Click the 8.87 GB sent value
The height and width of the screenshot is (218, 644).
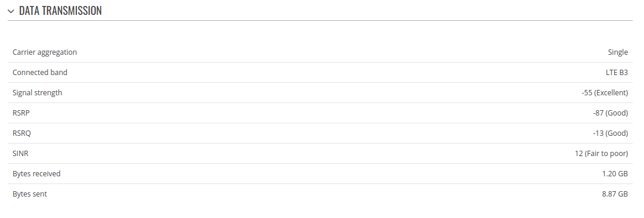tap(615, 194)
